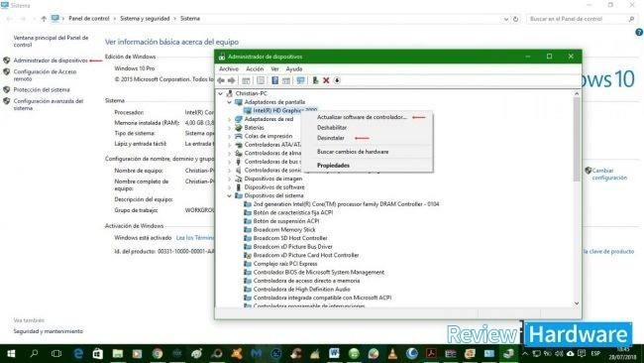Click the blue help icon in System window
This screenshot has width=644, height=363.
(x=639, y=32)
